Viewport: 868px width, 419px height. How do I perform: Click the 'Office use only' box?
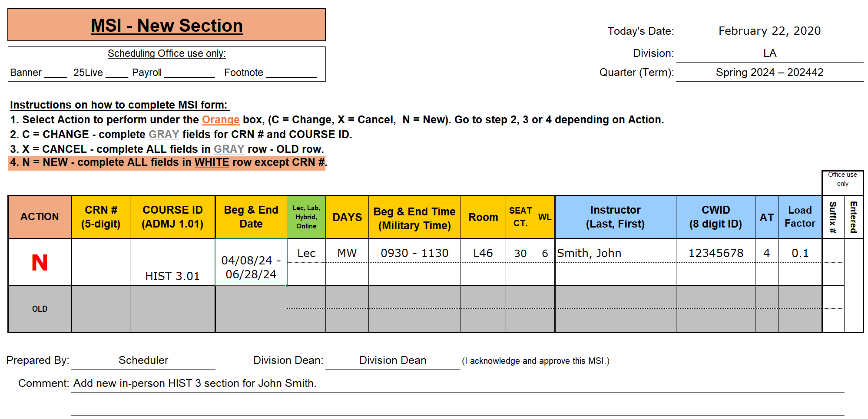coord(842,182)
